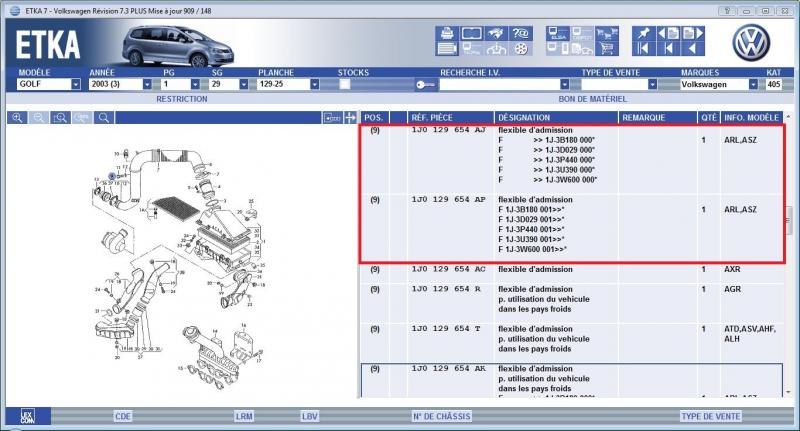Go to next page folder icon
This screenshot has height=431, width=800.
pyautogui.click(x=693, y=34)
